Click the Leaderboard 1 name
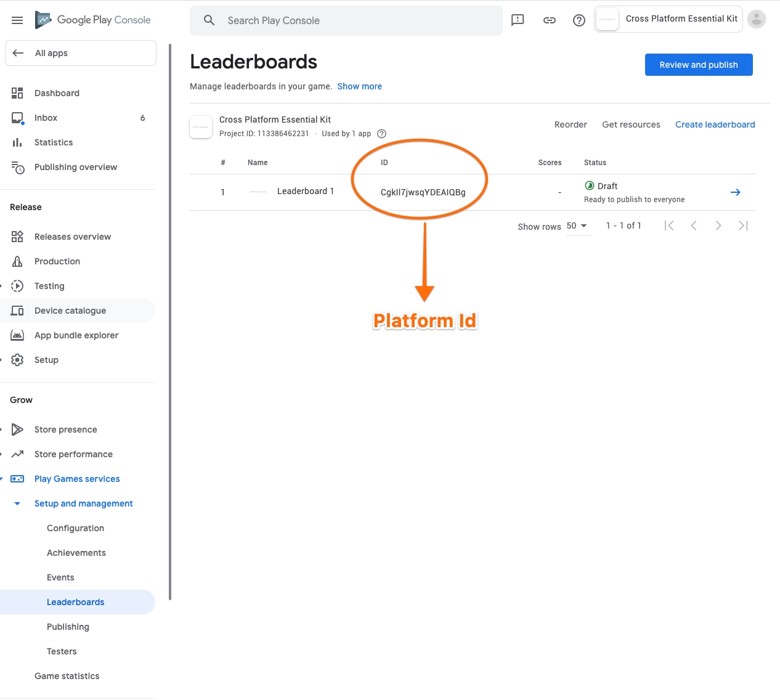780x700 pixels. [x=306, y=191]
